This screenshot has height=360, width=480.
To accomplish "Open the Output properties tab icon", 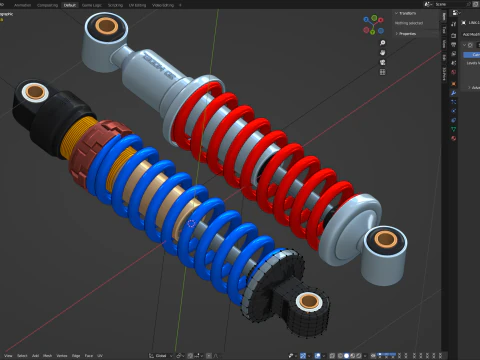I will [454, 44].
